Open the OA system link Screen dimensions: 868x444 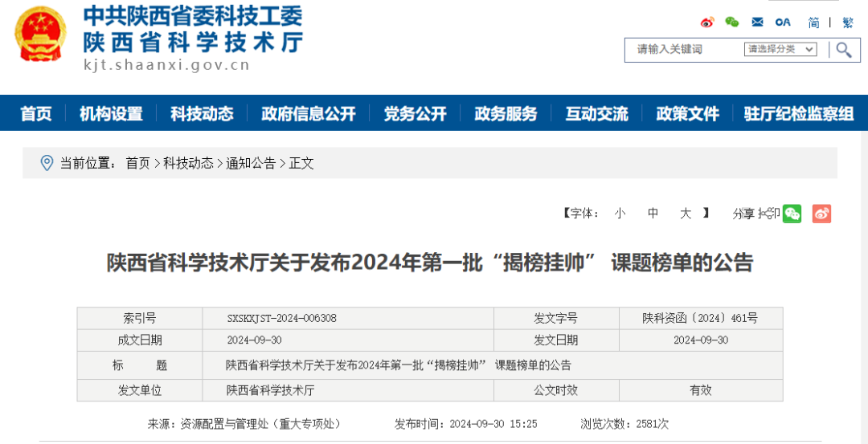coord(784,22)
